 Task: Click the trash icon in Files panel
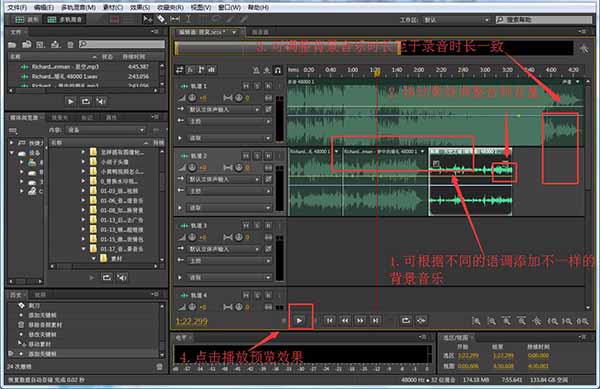(70, 45)
